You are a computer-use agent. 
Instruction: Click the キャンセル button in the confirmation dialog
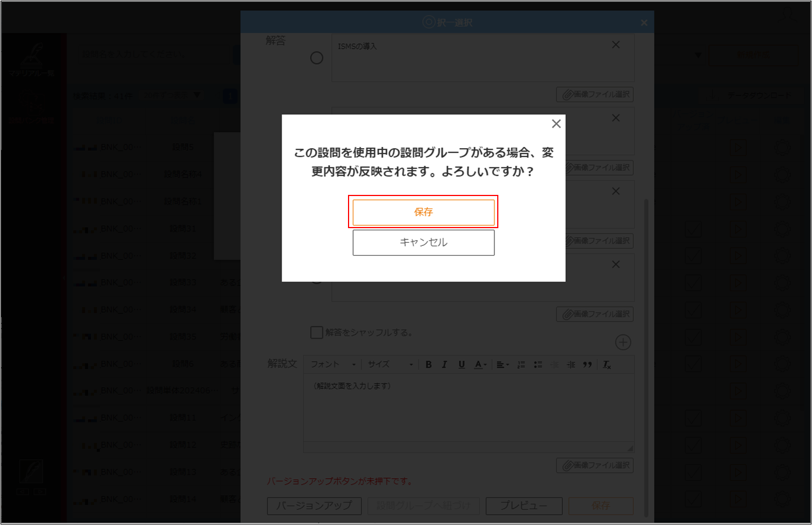423,242
